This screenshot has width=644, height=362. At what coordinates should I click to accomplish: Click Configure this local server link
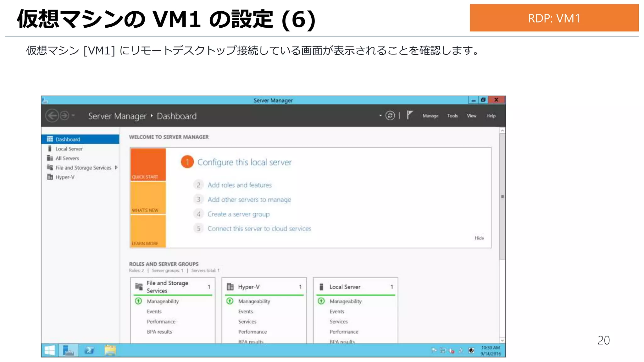[x=244, y=162]
